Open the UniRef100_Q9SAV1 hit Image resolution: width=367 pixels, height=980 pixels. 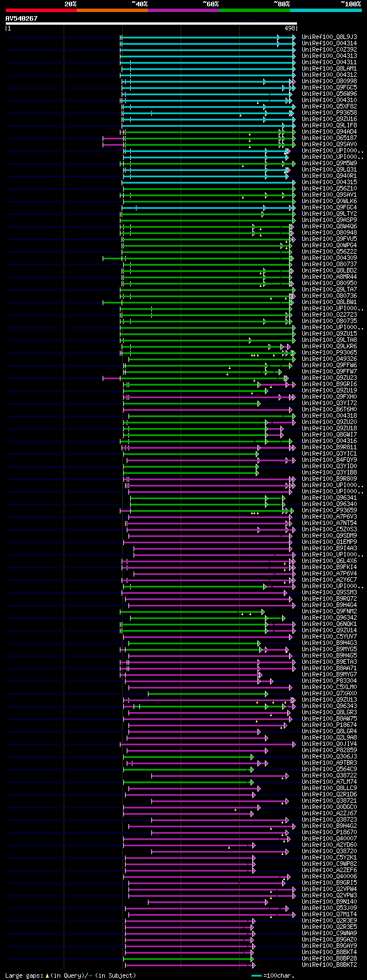pos(330,195)
